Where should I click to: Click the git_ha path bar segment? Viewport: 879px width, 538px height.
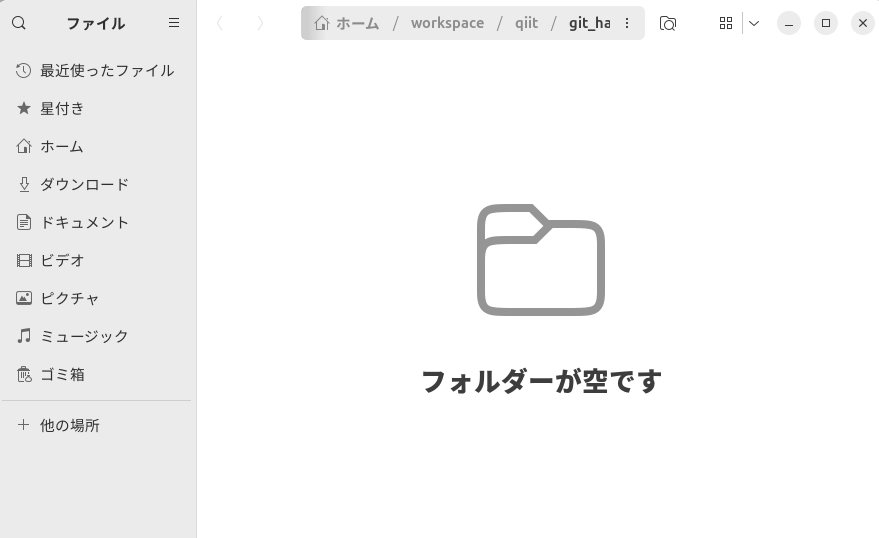coord(589,23)
